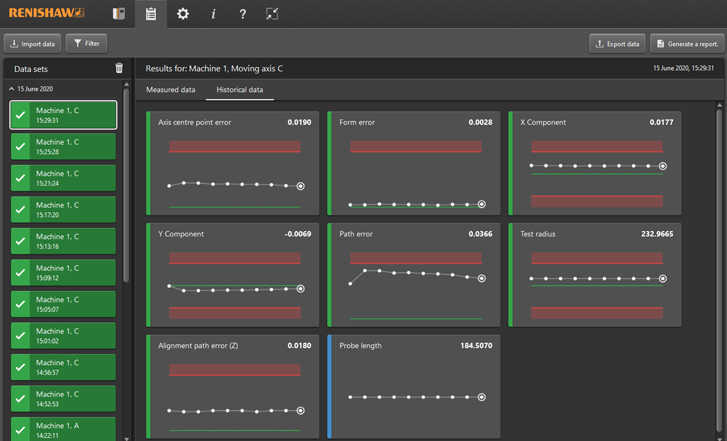Delete data sets with trash icon

[x=119, y=69]
